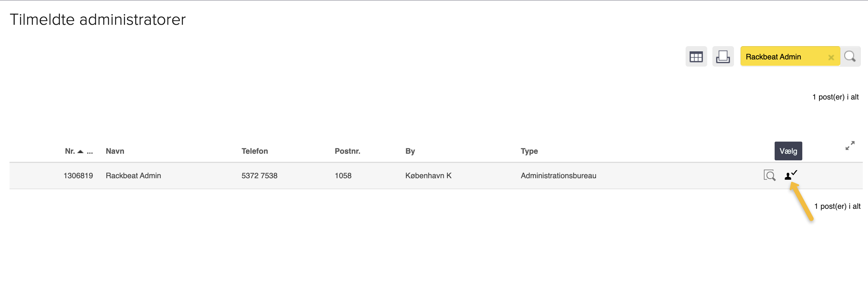Sort by the Telefon column header
Screen dimensions: 868x308
(x=254, y=151)
